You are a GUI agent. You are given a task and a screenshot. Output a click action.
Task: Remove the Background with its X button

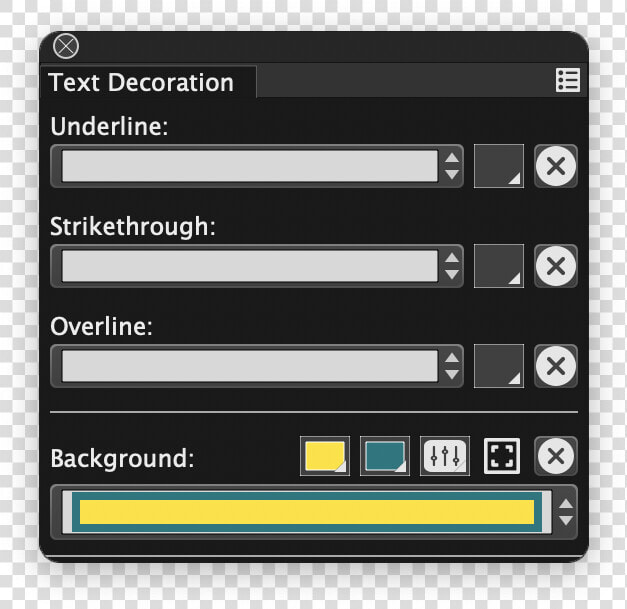(x=556, y=456)
